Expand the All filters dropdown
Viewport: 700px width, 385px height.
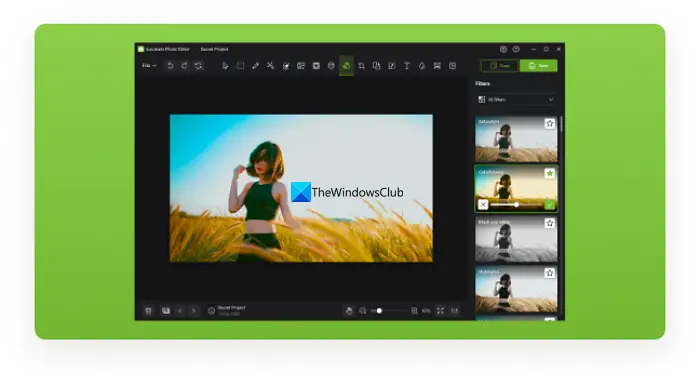(516, 100)
